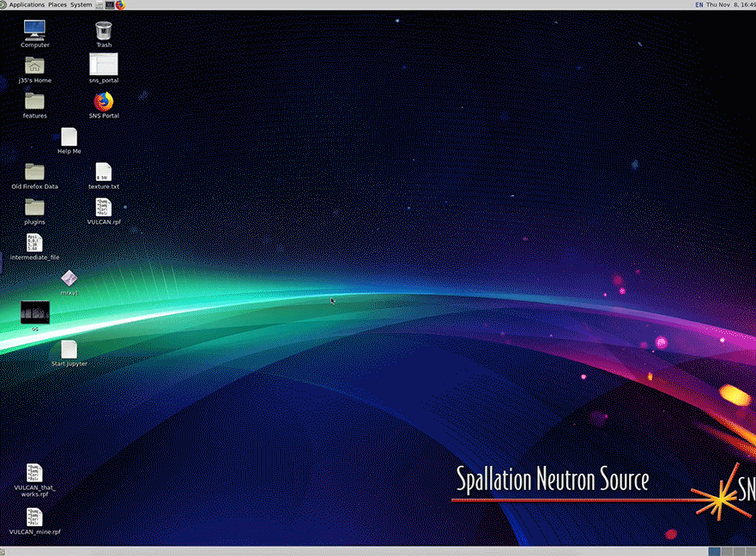
Task: Select the SNS Portal Firefox shortcut
Action: point(104,102)
